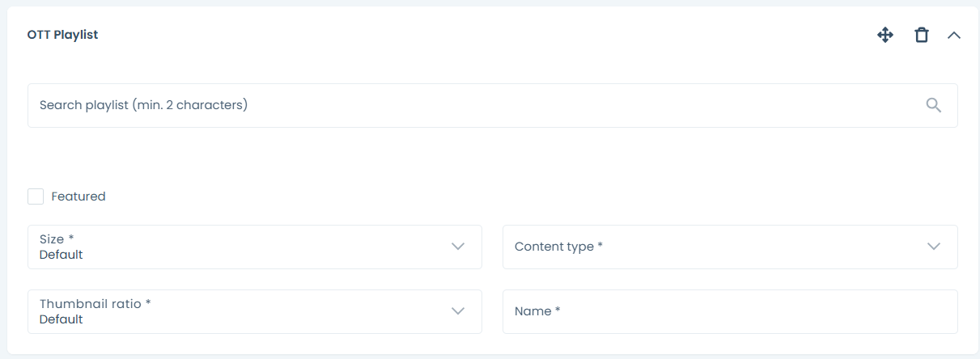Collapse the OTT Playlist section
The image size is (980, 359).
[954, 35]
